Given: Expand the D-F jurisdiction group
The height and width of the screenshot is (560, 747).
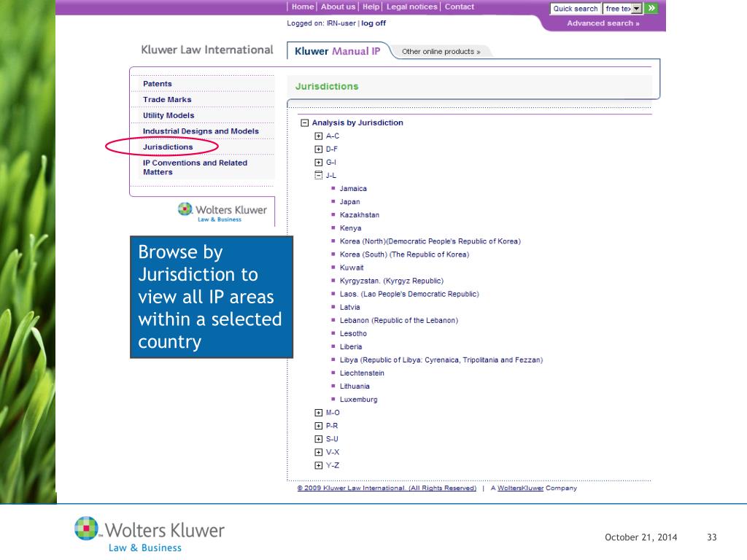Looking at the screenshot, I should pos(318,149).
